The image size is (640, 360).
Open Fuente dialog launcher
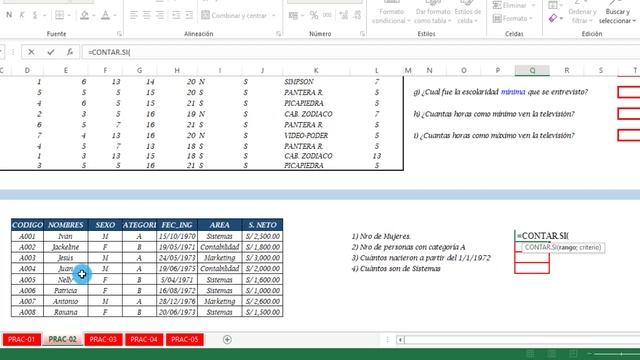point(119,34)
